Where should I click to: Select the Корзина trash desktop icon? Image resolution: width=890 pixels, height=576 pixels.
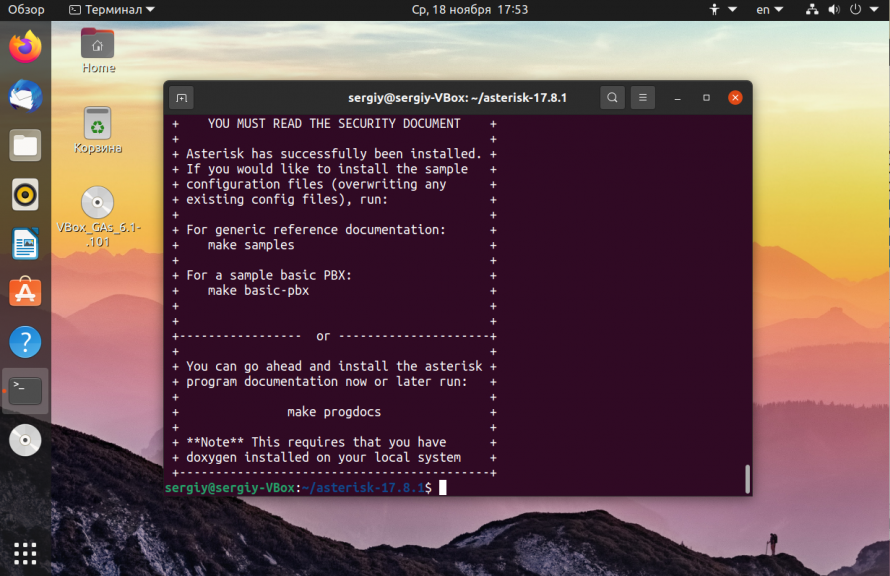[x=98, y=131]
